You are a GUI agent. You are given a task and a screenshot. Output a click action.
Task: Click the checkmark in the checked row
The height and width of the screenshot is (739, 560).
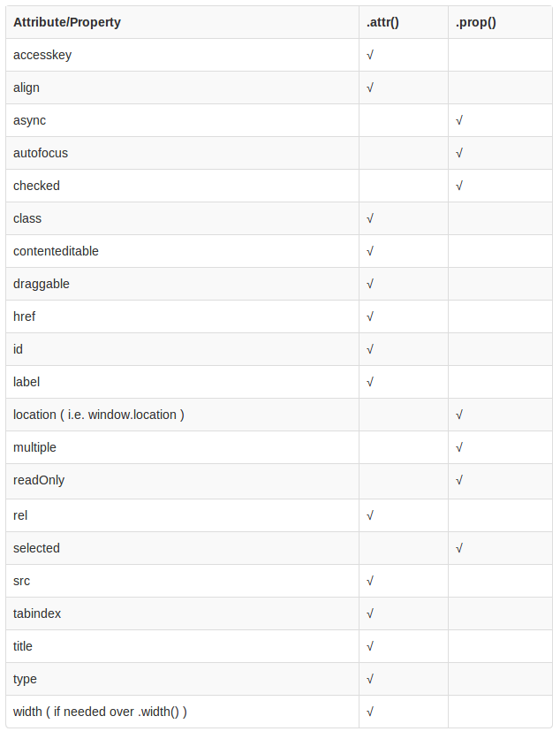click(459, 187)
